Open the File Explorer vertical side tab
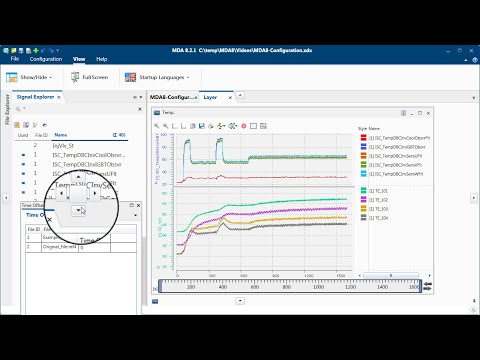The height and width of the screenshot is (360, 480). pyautogui.click(x=7, y=109)
